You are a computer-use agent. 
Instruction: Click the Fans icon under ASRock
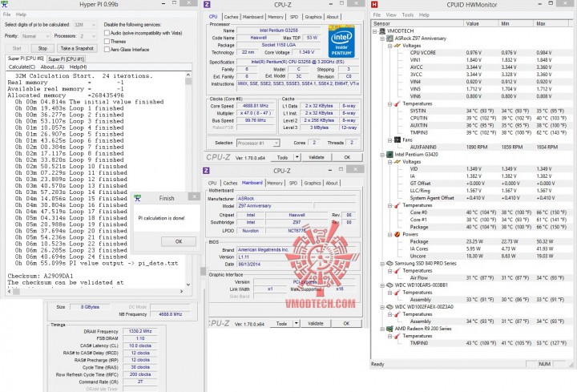coord(397,139)
